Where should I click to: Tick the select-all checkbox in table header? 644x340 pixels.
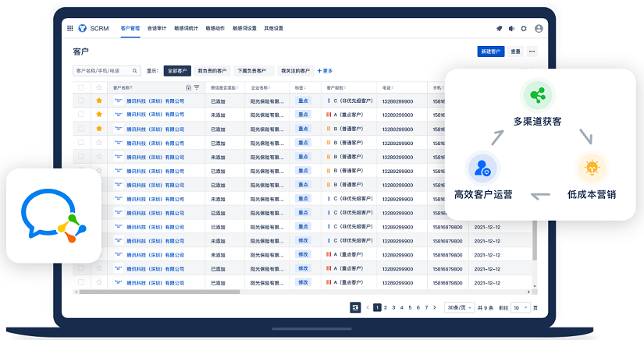(81, 87)
